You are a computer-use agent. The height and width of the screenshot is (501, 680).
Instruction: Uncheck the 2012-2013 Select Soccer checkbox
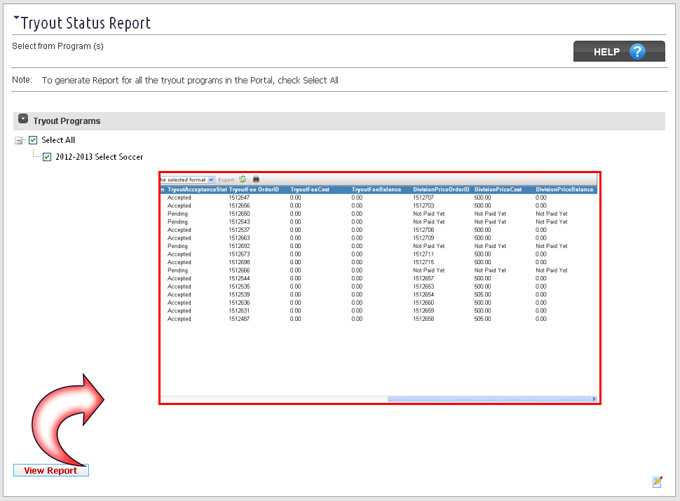(47, 157)
